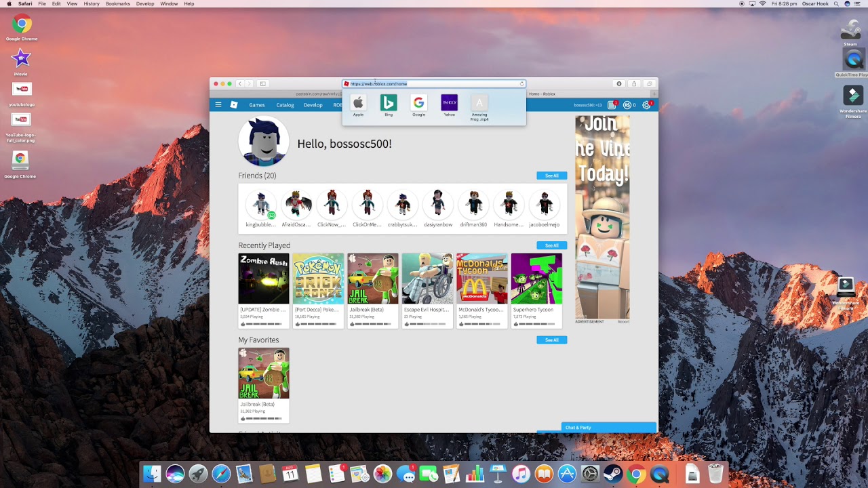Image resolution: width=868 pixels, height=488 pixels.
Task: Open the Chat & Party bar
Action: click(609, 428)
